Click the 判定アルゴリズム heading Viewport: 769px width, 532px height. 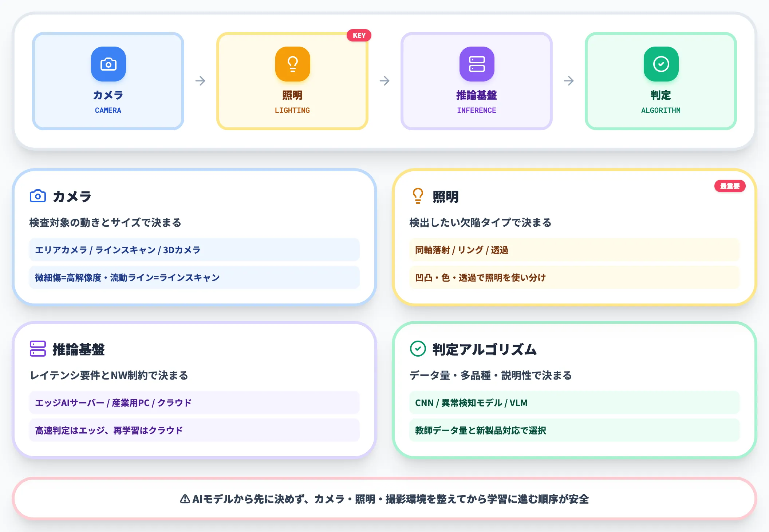(x=485, y=349)
